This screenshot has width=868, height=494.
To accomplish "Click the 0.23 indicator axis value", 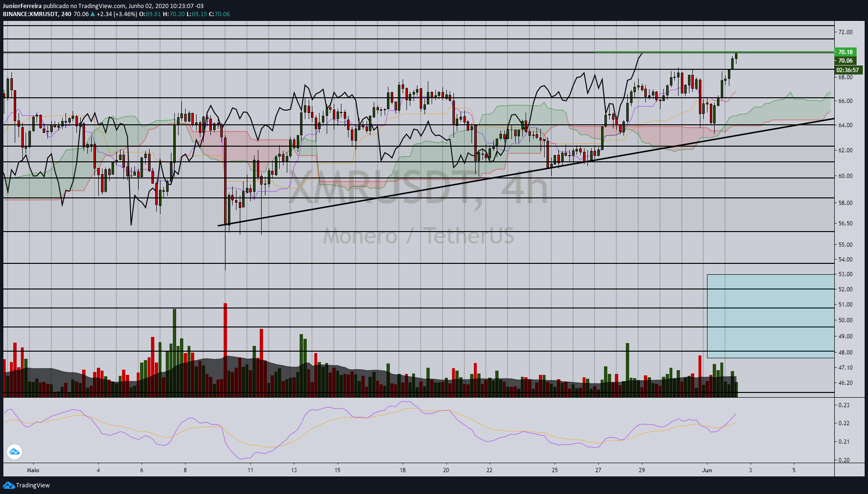I will point(844,405).
